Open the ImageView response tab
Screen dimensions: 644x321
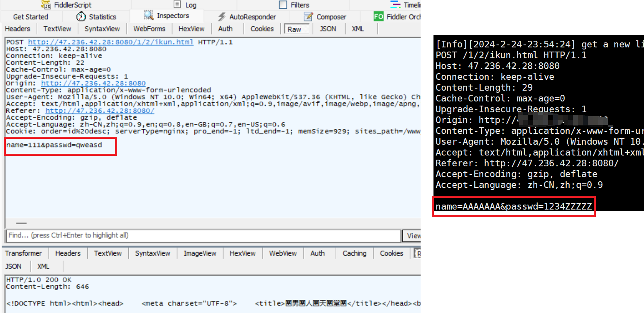click(200, 253)
